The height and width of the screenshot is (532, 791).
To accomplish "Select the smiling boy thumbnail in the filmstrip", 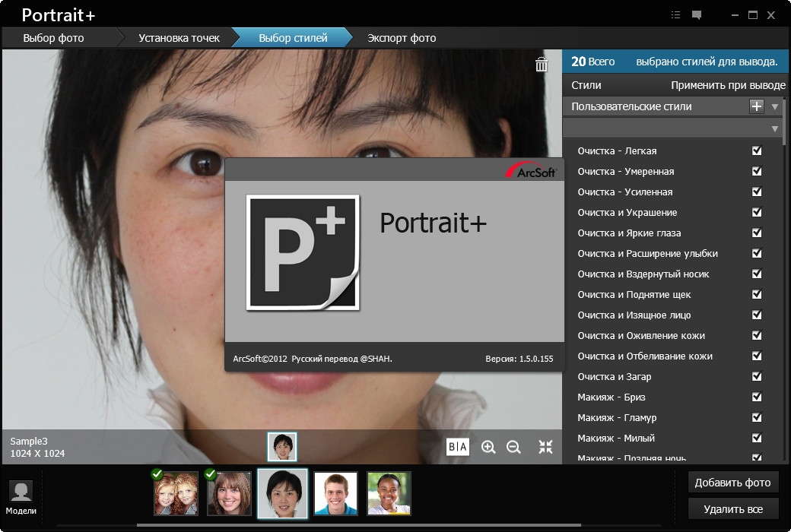I will click(335, 493).
